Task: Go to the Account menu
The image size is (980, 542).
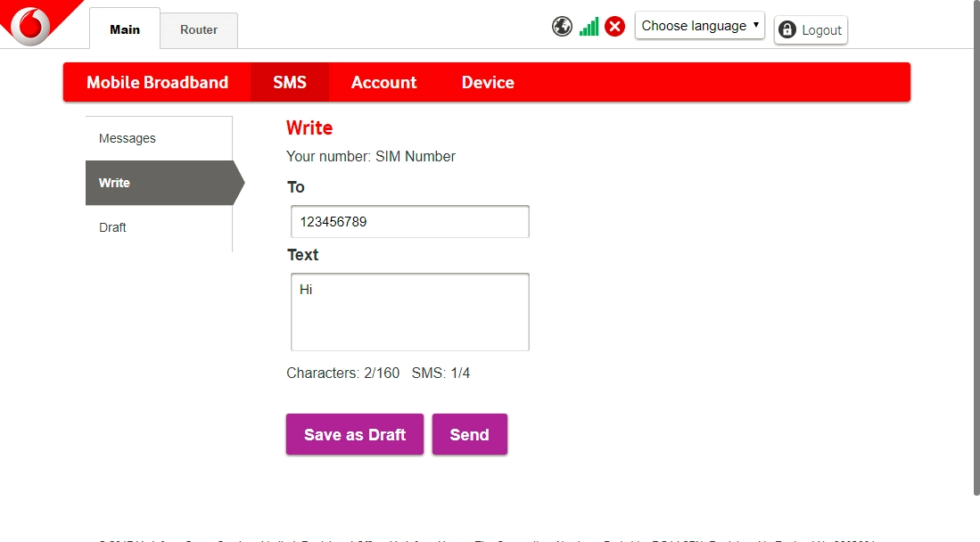Action: [x=383, y=82]
